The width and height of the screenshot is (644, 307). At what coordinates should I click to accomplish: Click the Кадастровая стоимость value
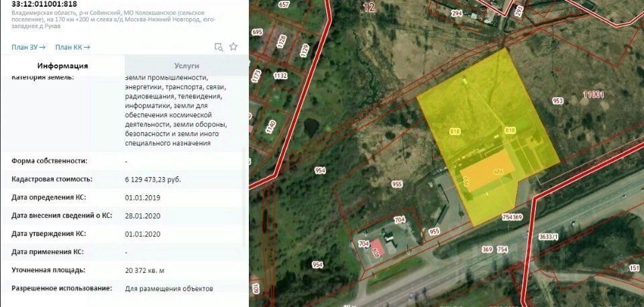[153, 180]
